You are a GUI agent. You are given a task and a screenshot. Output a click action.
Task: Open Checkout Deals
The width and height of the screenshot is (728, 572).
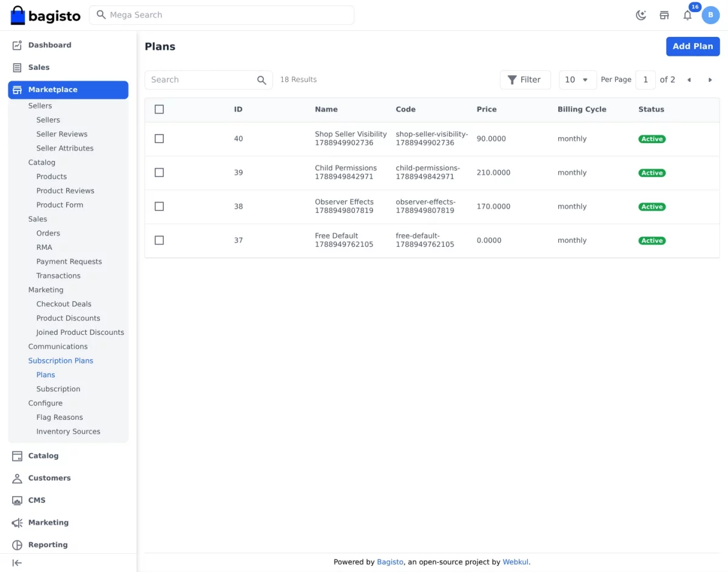64,304
